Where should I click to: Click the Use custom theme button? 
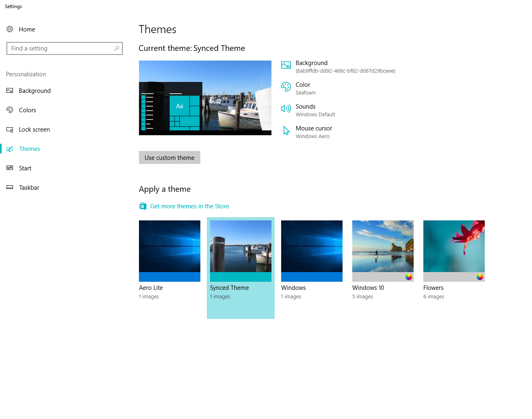170,157
